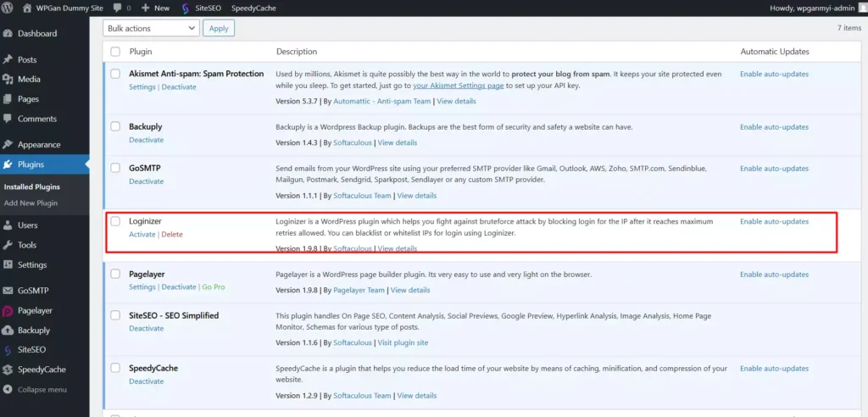868x417 pixels.
Task: Deactivate the Pagelayer plugin
Action: coord(179,286)
